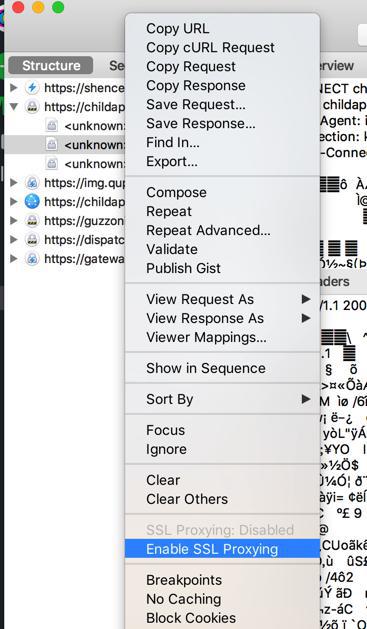Select Repeat Advanced... in context menu
The image size is (367, 629).
(208, 230)
